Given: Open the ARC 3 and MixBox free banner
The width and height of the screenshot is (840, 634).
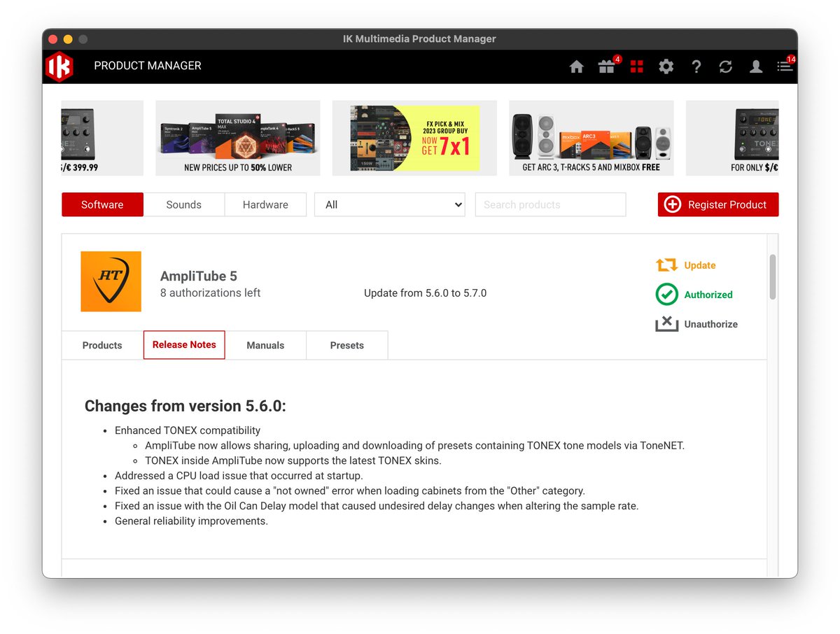Looking at the screenshot, I should coord(591,138).
